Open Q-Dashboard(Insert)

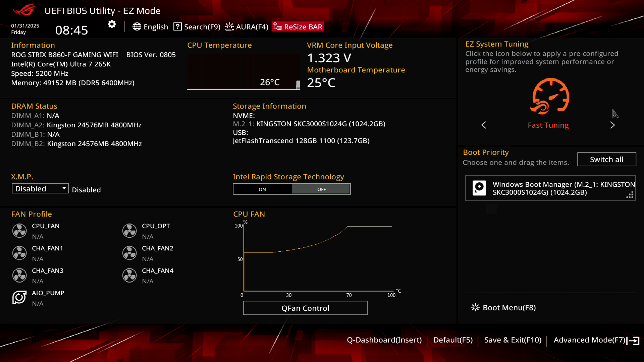pos(384,340)
